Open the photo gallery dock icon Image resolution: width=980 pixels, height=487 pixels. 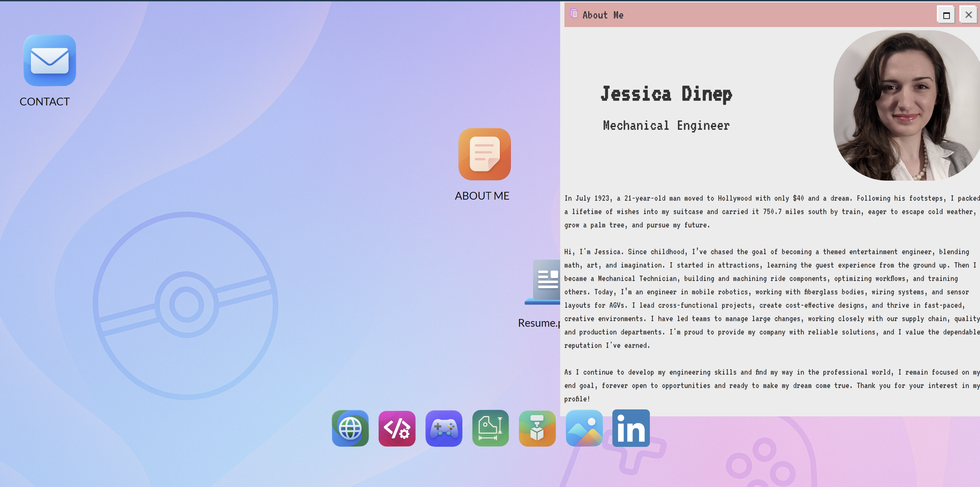click(584, 428)
